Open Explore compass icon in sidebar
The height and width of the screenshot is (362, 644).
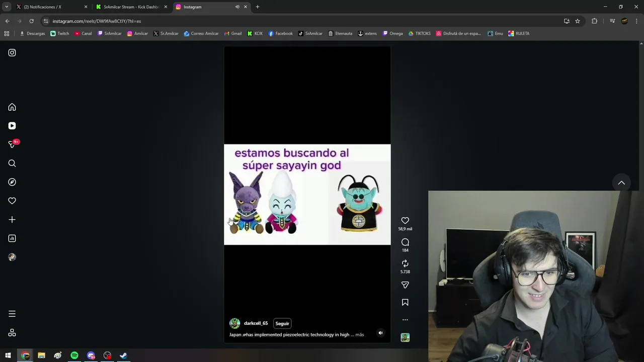12,182
